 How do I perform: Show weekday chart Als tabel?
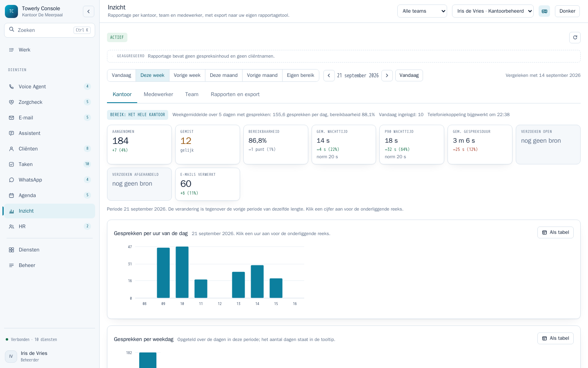point(555,339)
